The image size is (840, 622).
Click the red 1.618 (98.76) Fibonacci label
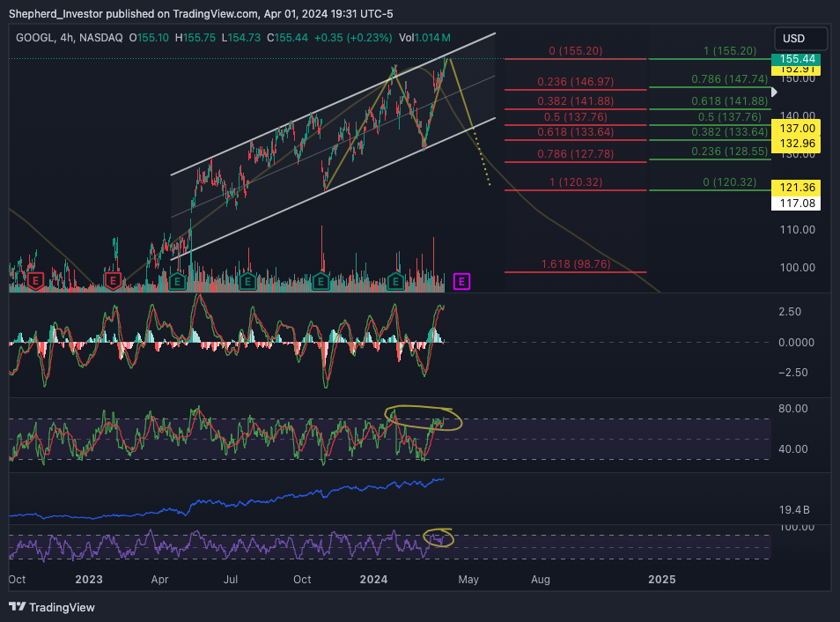click(575, 263)
